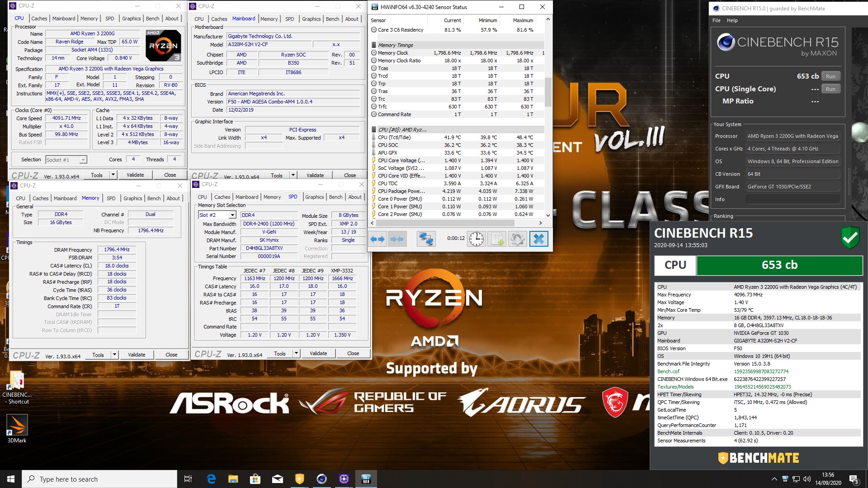Click the HWiNFO system tray icon
868x488 pixels.
[785, 479]
